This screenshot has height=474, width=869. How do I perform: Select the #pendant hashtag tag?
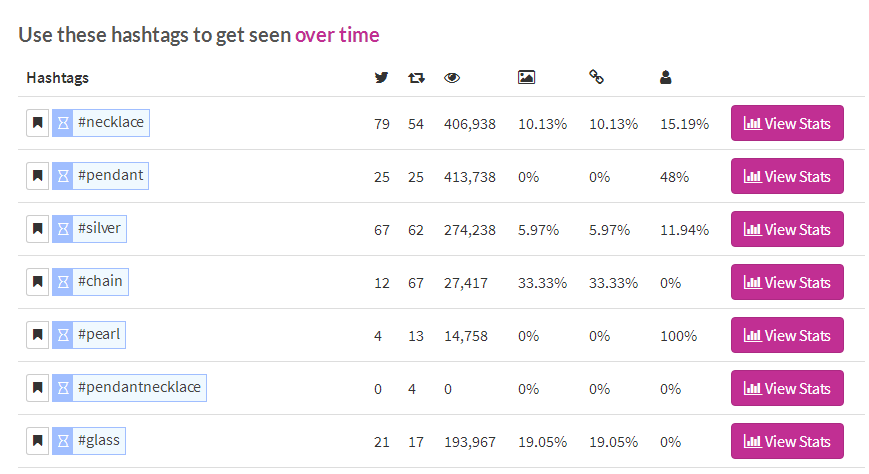110,176
